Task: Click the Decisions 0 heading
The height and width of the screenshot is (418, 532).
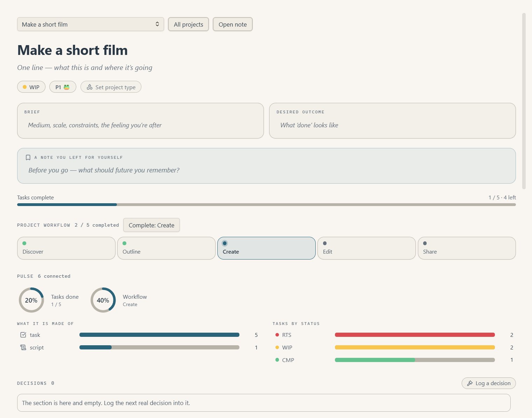Action: pyautogui.click(x=36, y=383)
